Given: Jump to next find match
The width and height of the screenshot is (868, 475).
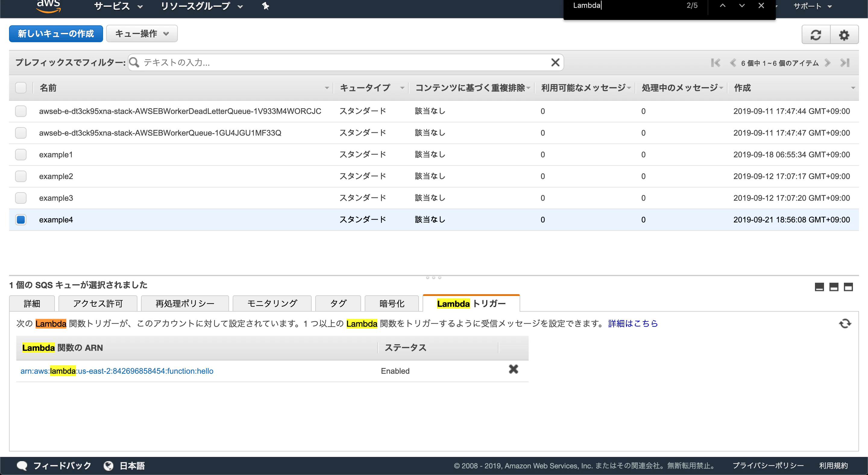Looking at the screenshot, I should 742,6.
